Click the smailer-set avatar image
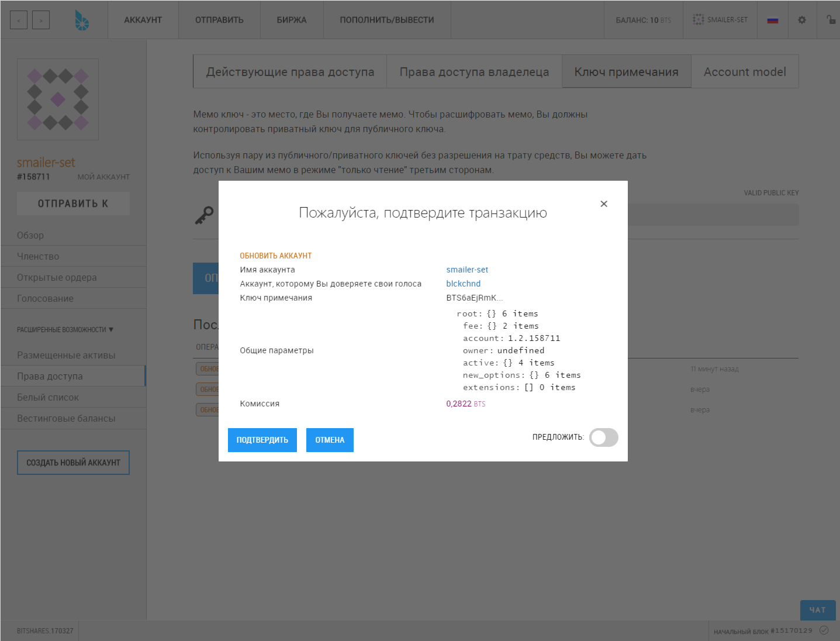The width and height of the screenshot is (840, 641). 58,99
